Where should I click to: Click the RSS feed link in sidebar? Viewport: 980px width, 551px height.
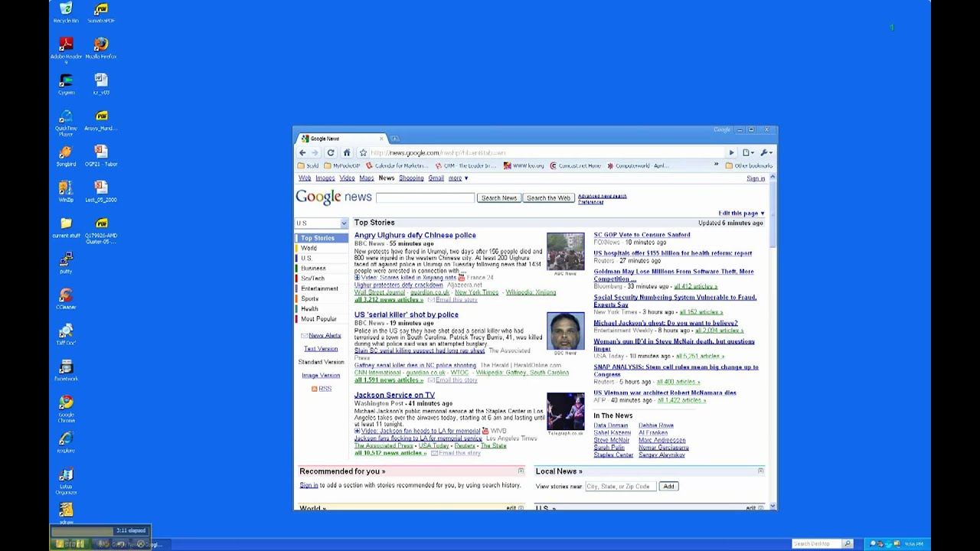pos(325,389)
